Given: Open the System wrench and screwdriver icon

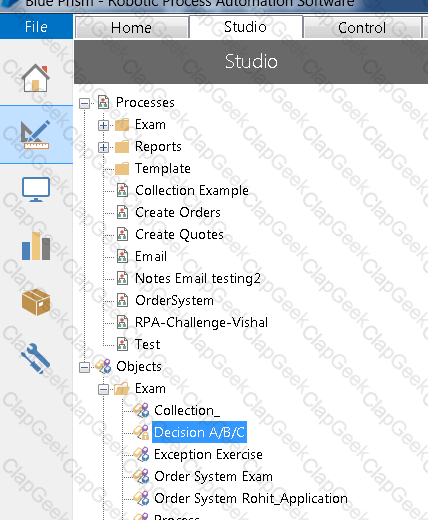Looking at the screenshot, I should tap(35, 358).
